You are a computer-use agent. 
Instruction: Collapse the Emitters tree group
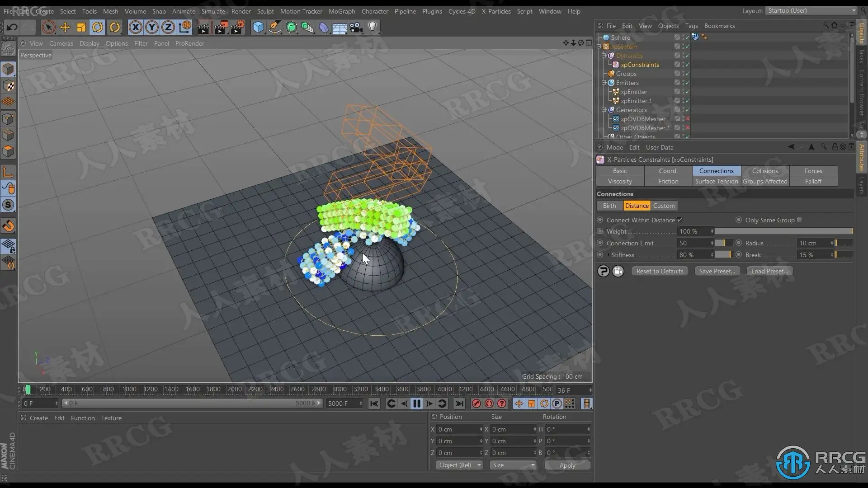(x=604, y=83)
